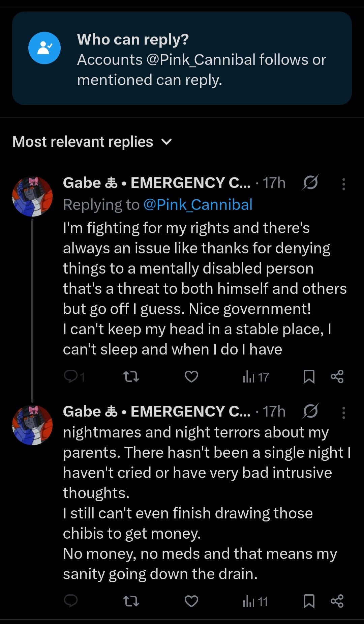Reply to the first Gabe post
Viewport: 364px width, 624px height.
point(71,376)
